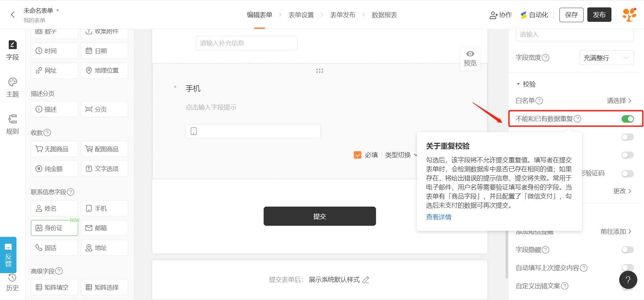Go back with the left arrow icon
The height and width of the screenshot is (300, 644).
point(13,14)
